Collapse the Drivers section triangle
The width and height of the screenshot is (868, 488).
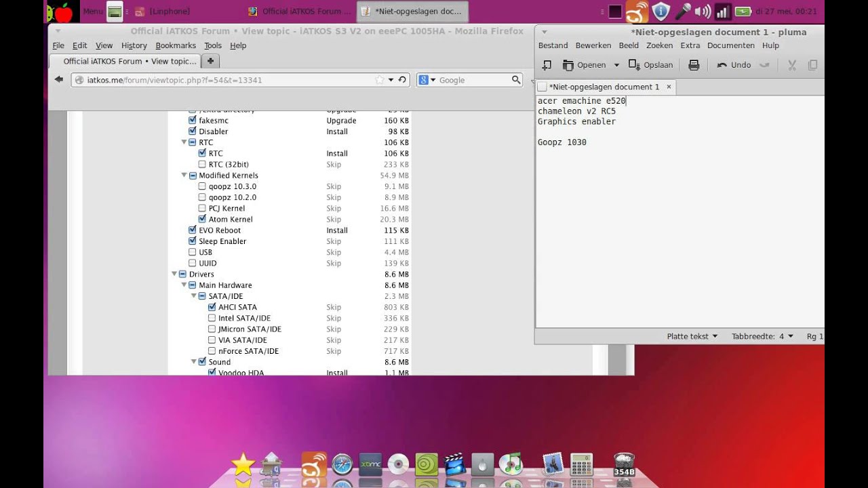tap(174, 274)
